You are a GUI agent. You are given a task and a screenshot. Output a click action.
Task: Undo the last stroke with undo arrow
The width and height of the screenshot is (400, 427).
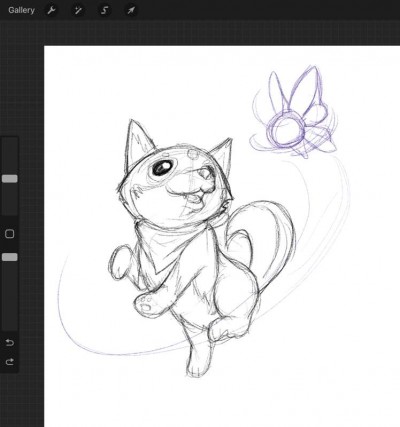10,342
